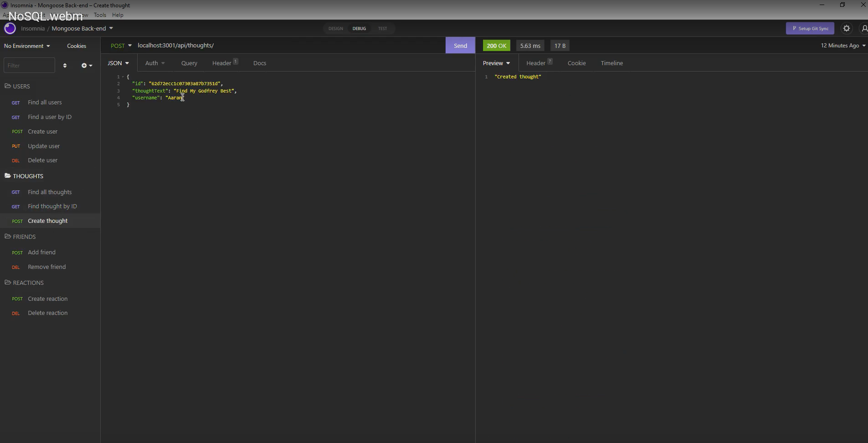Viewport: 868px width, 443px height.
Task: Switch to DESIGN mode
Action: pos(336,28)
